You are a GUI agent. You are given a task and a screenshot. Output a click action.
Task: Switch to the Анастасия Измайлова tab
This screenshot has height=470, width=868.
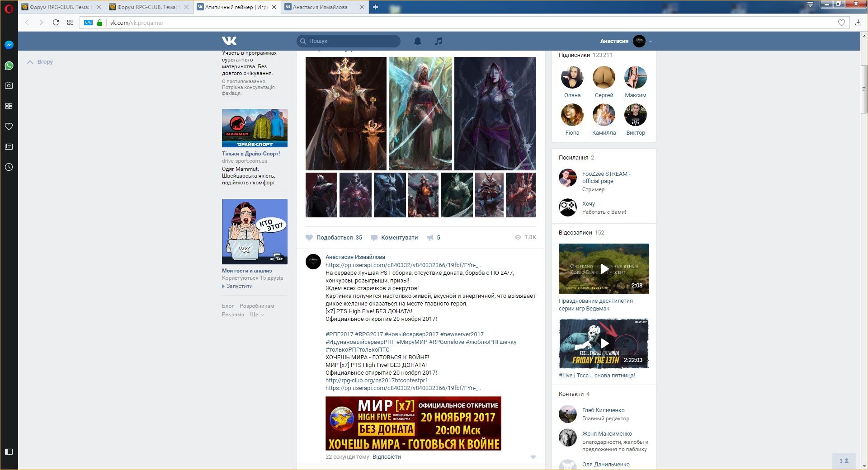[325, 7]
